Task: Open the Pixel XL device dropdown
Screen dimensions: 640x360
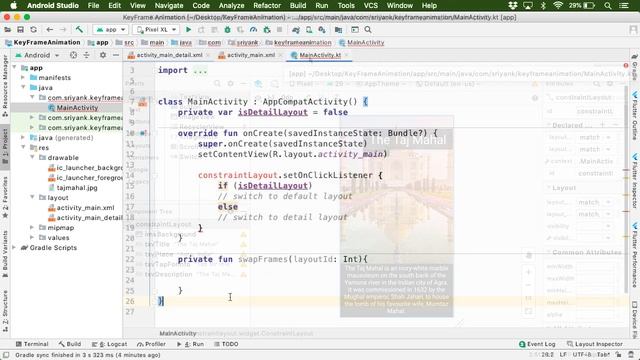Action: point(156,30)
